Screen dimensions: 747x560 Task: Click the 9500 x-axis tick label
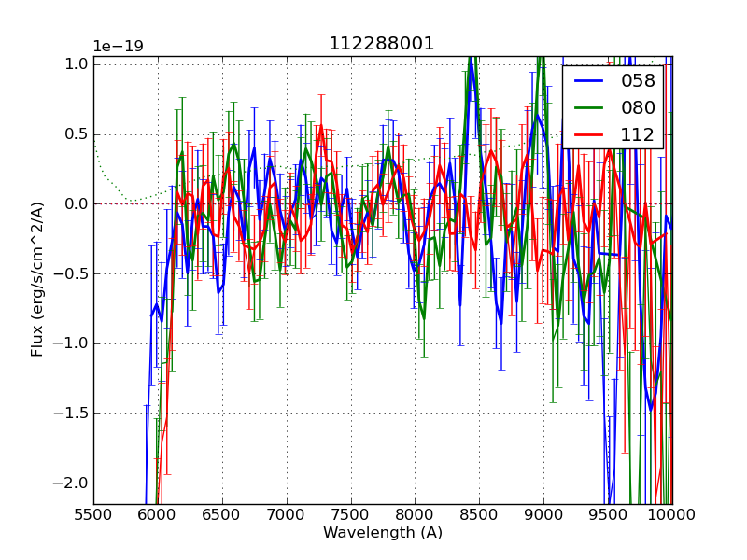click(608, 513)
